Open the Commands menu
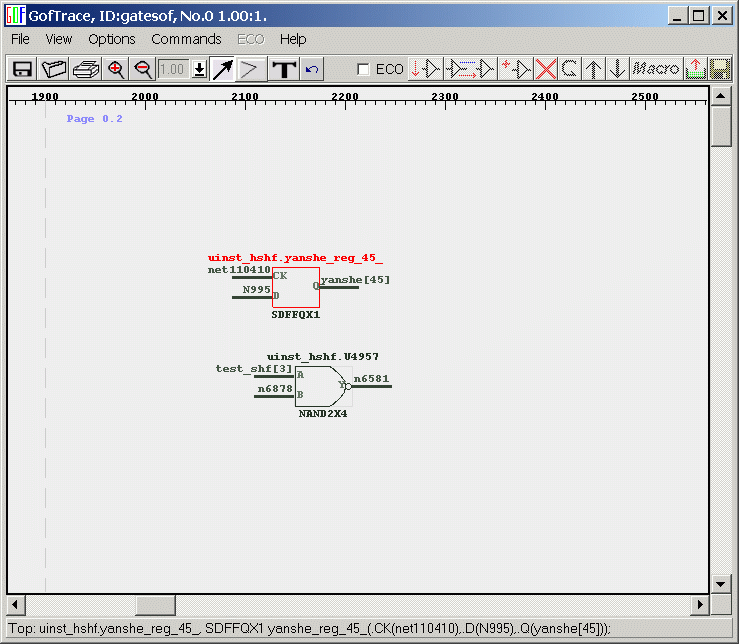 (186, 39)
